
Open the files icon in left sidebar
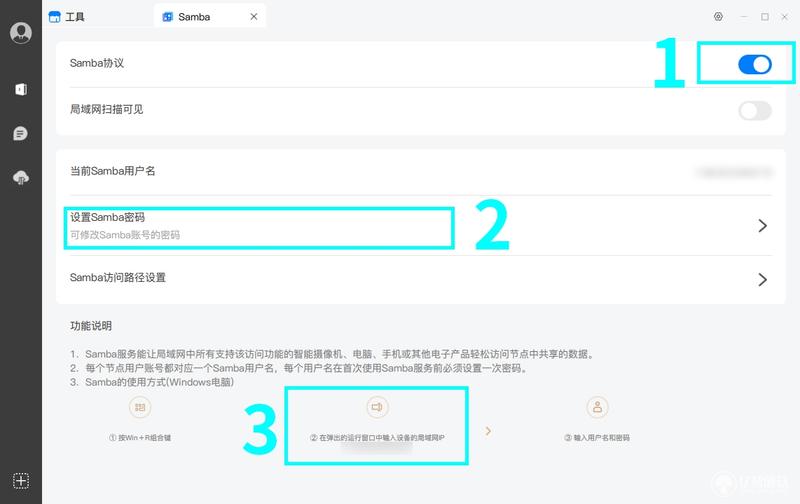pyautogui.click(x=21, y=89)
